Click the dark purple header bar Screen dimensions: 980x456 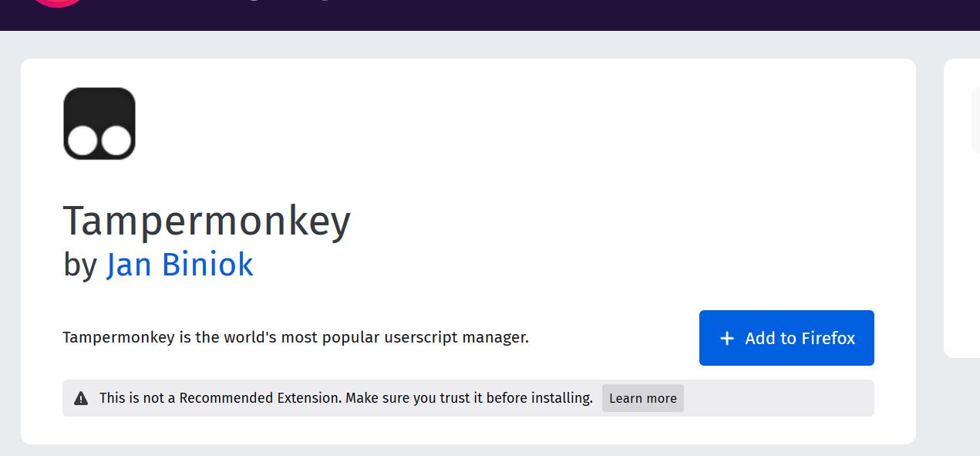pos(540,14)
